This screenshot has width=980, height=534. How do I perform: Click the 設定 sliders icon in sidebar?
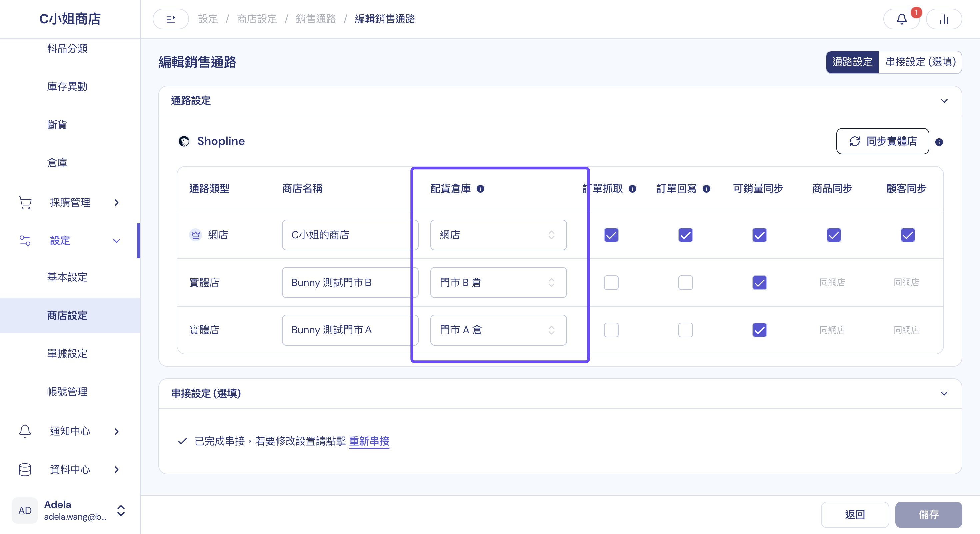point(25,240)
